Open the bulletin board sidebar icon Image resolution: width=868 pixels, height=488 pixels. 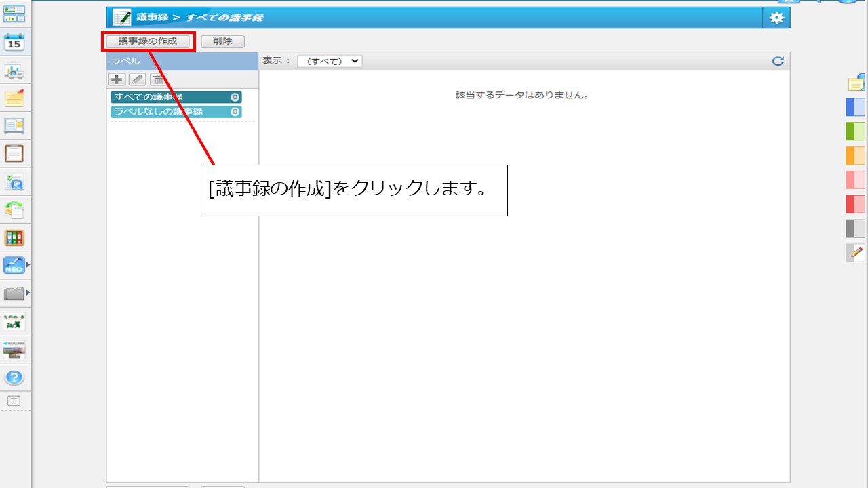14,126
